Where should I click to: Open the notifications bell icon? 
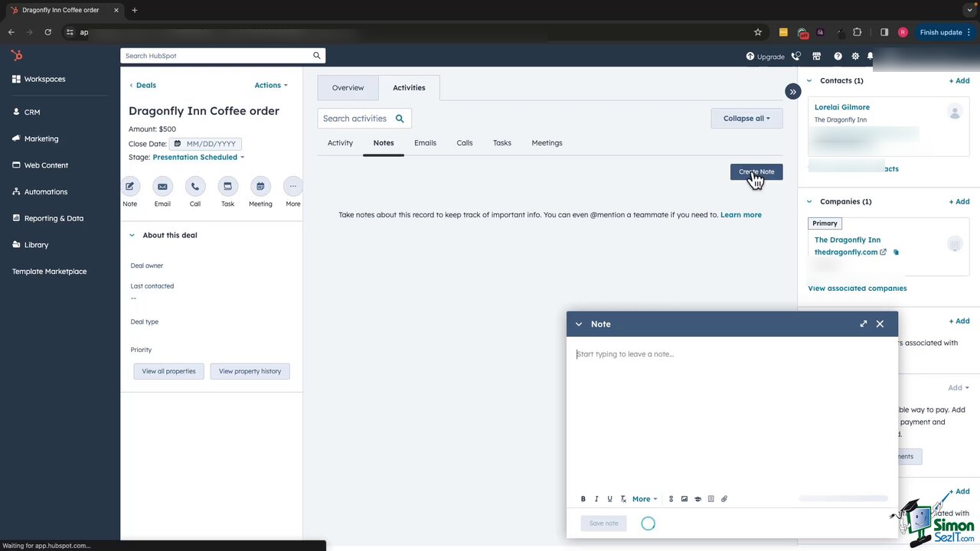point(870,56)
